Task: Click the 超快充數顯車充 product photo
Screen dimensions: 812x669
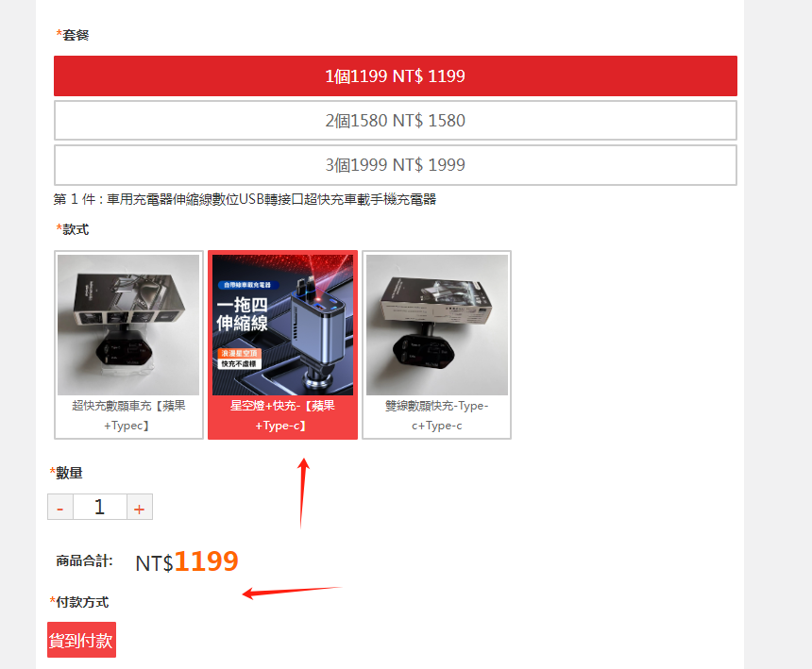Action: pos(128,325)
